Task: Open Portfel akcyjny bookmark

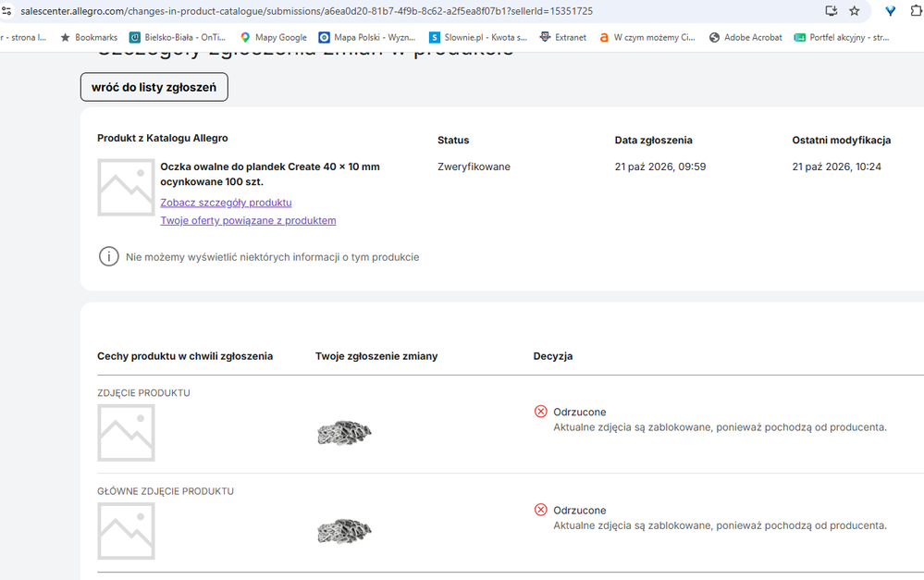Action: click(842, 37)
